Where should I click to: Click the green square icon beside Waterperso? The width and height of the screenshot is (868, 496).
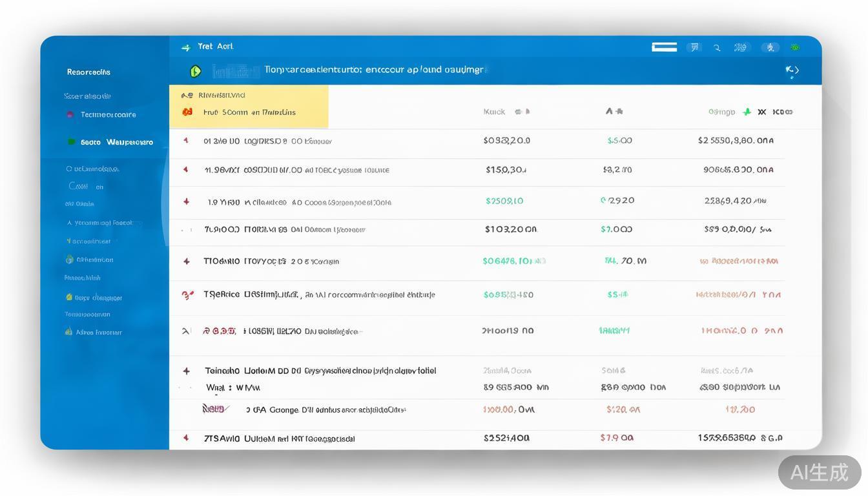pos(72,142)
